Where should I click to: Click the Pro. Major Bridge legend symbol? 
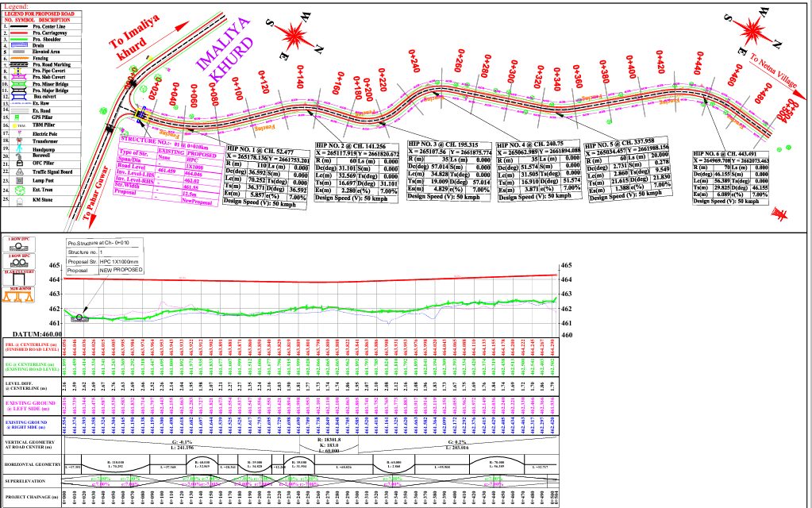coord(18,90)
